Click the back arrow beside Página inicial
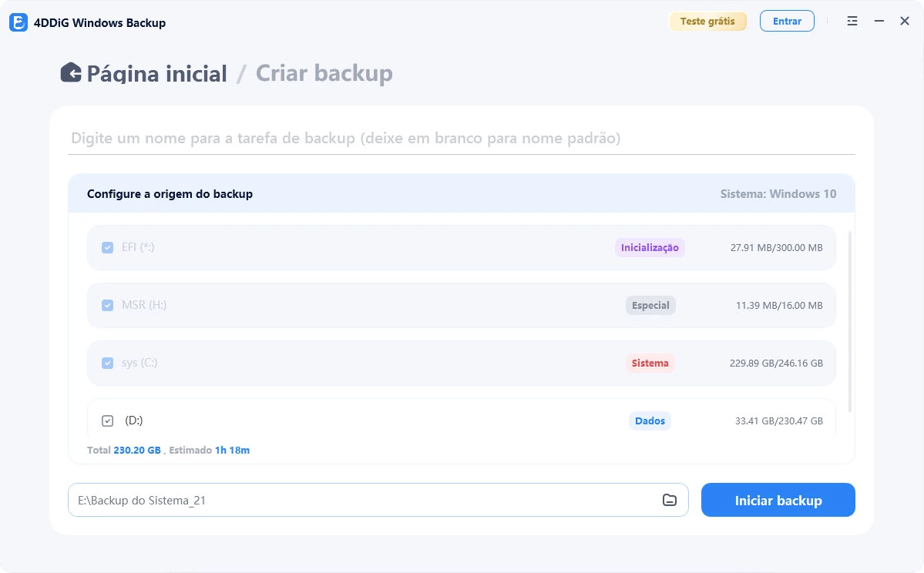The image size is (924, 573). [x=71, y=72]
